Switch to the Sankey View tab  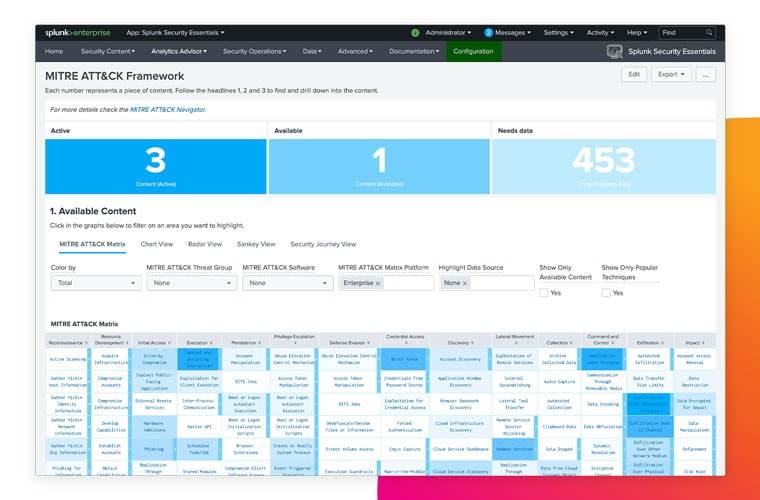pyautogui.click(x=256, y=244)
